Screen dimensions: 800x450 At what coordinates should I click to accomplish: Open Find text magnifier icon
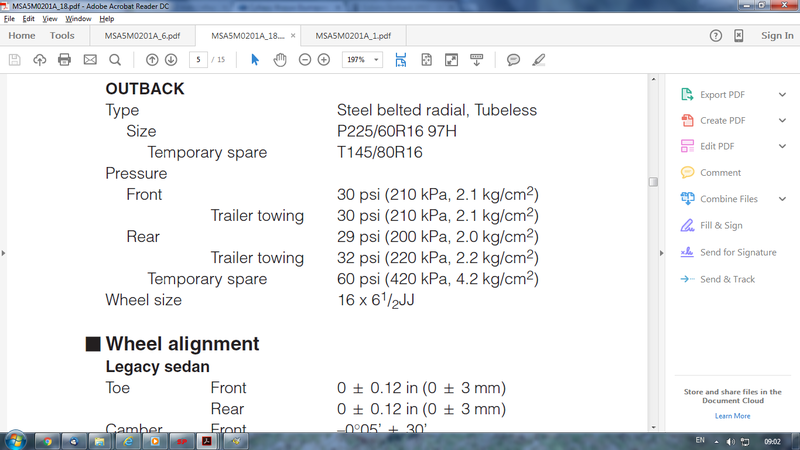click(x=115, y=60)
